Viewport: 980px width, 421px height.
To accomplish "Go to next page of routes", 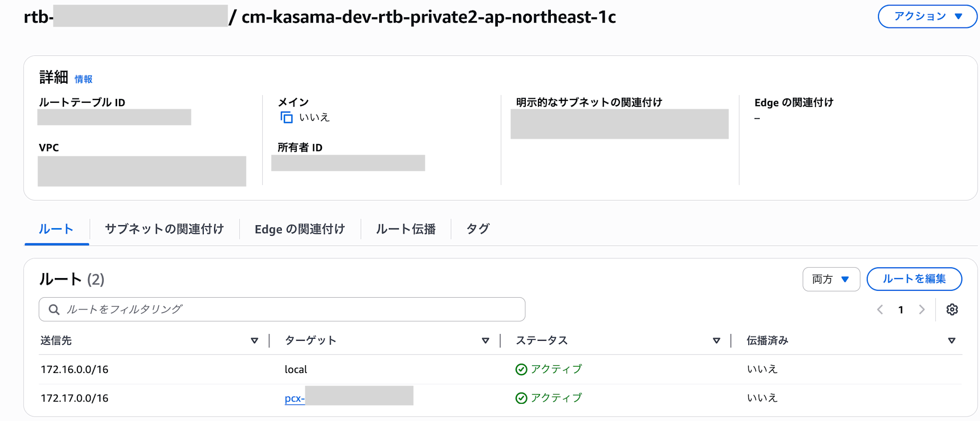I will [x=922, y=309].
